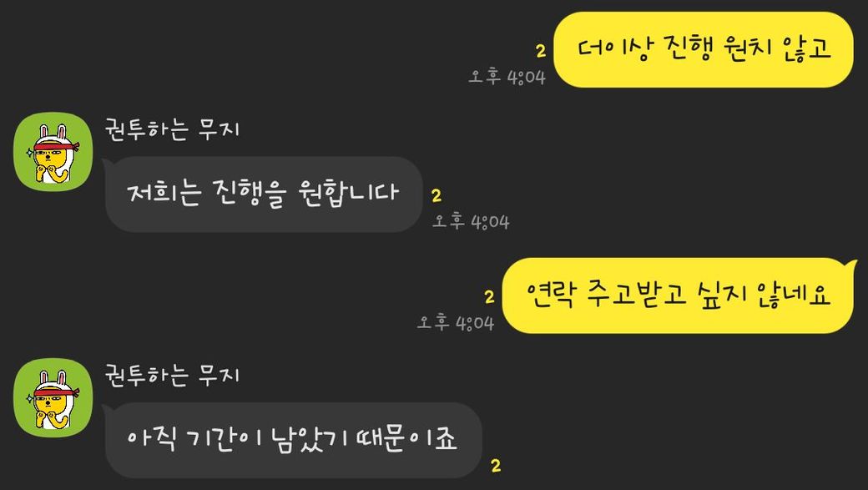Click timestamp 오후 4:04 next to '더이상 진행 원치 않고'
Viewport: 868px width, 490px height.
click(x=507, y=77)
